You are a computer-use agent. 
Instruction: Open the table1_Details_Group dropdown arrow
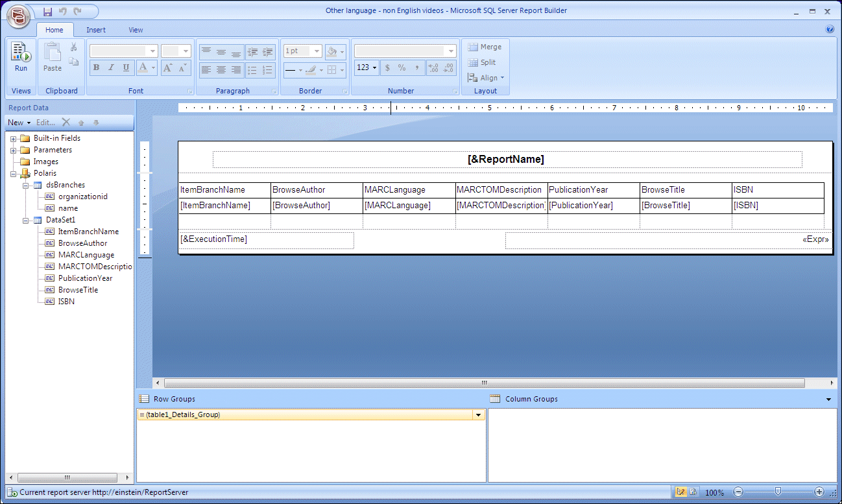[x=479, y=415]
